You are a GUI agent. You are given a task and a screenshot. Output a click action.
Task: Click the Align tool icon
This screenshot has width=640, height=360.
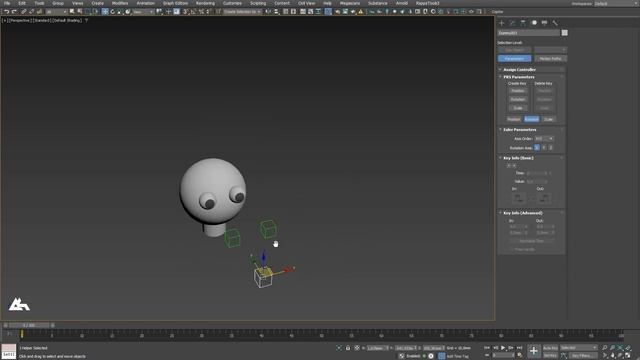pyautogui.click(x=276, y=12)
